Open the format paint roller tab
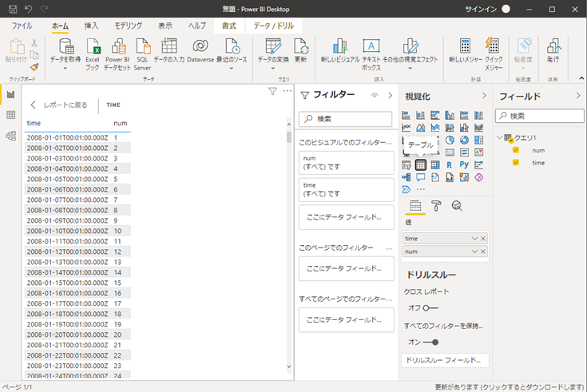Viewport: 587px width, 392px height. 436,206
